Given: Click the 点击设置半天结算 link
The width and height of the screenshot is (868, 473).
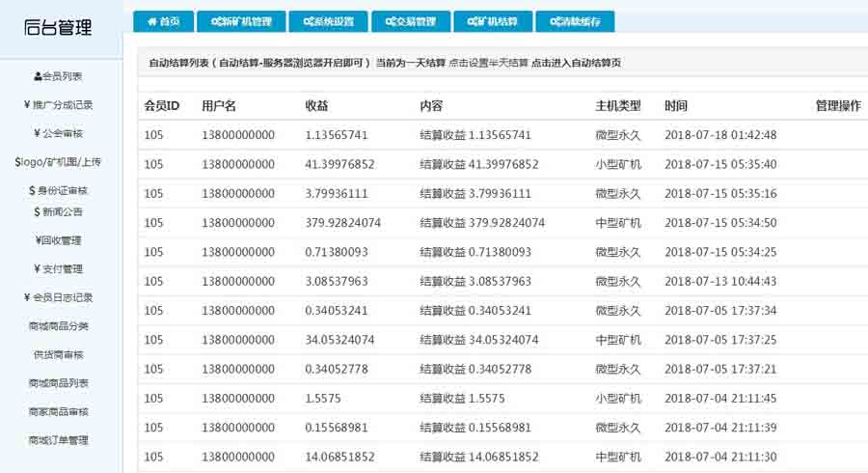Looking at the screenshot, I should [488, 63].
